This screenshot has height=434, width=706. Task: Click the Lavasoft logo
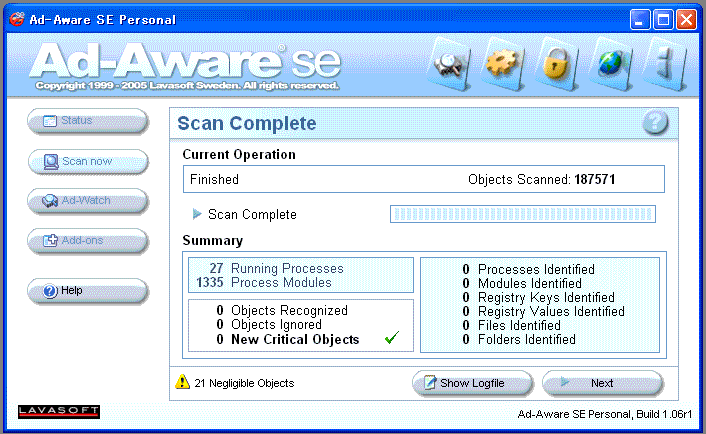point(59,411)
